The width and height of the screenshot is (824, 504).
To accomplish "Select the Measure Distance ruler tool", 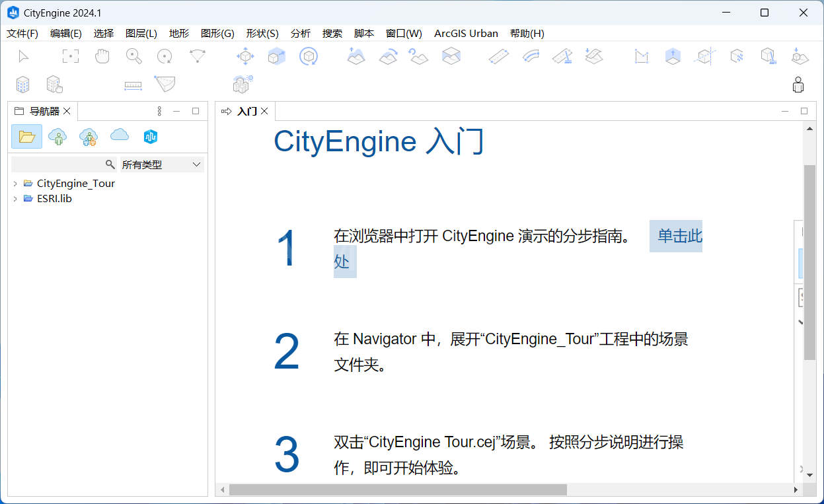I will click(133, 85).
